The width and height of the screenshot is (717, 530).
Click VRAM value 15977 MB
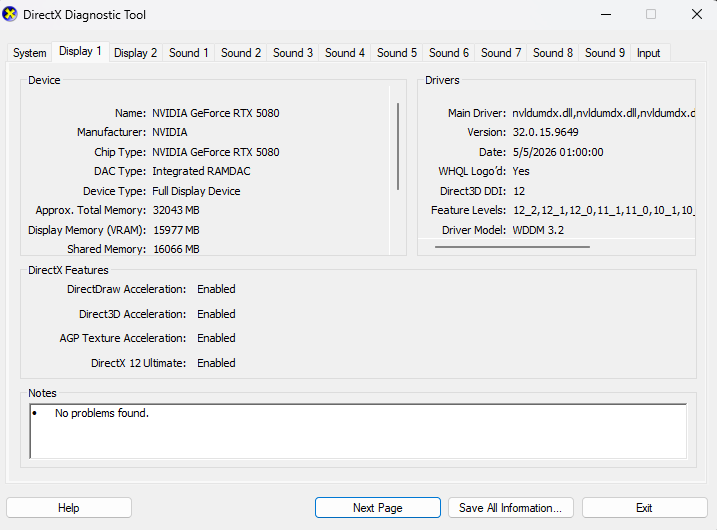coord(176,230)
